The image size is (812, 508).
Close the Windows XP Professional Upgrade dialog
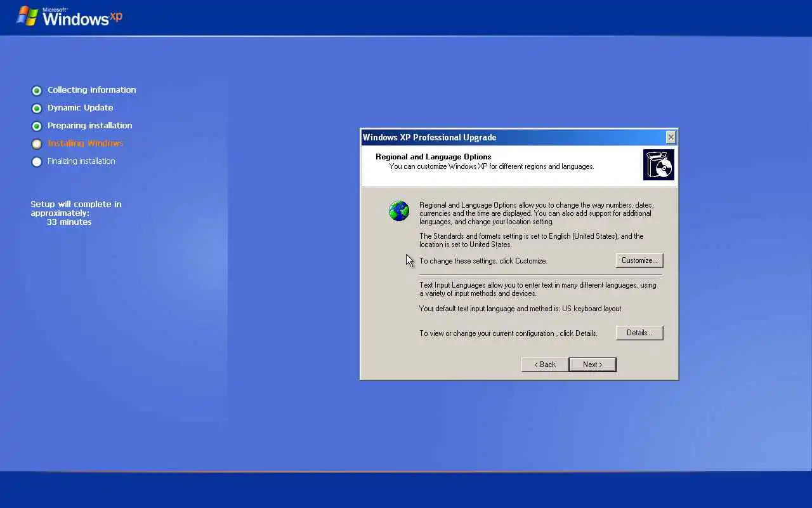(671, 137)
